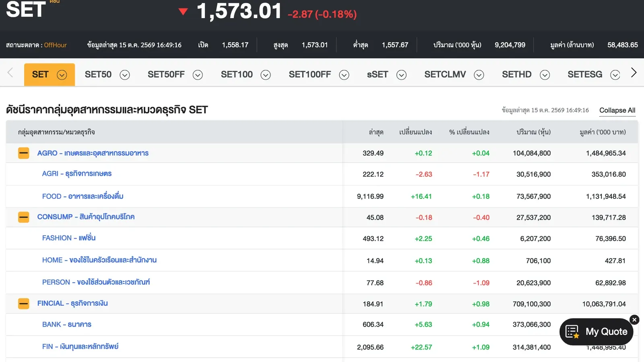Viewport: 644px width, 362px height.
Task: Click the OffHour market status text
Action: [x=55, y=45]
